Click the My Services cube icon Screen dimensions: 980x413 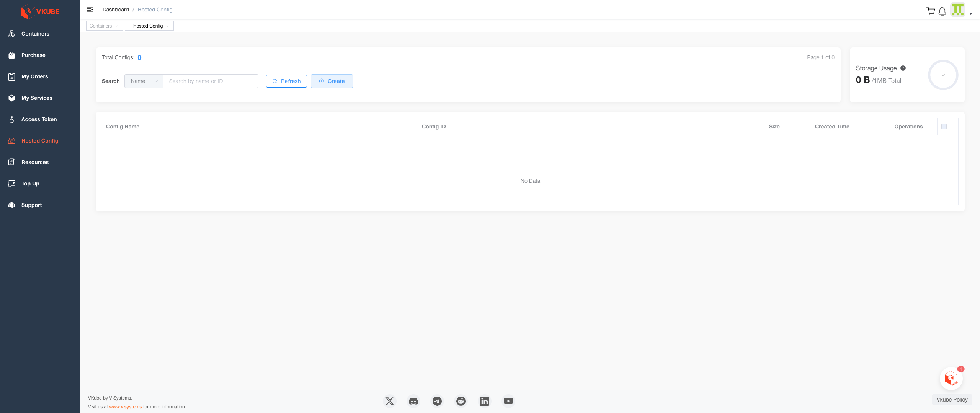[x=12, y=98]
